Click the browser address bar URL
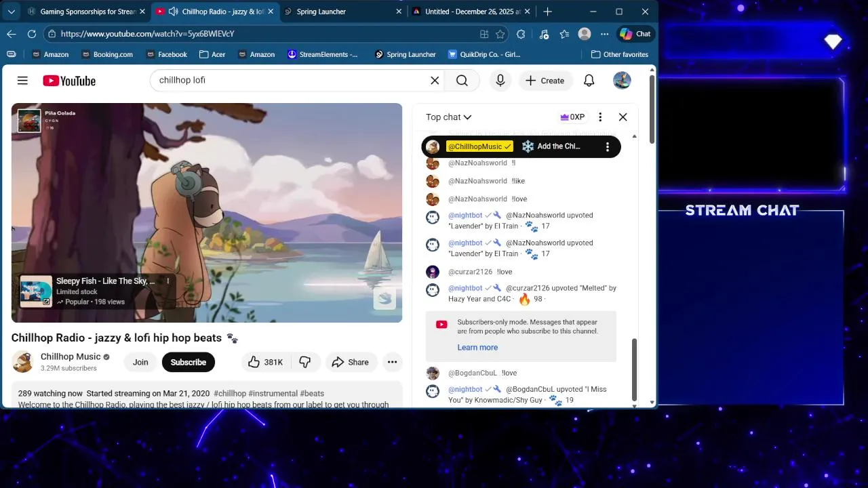The width and height of the screenshot is (868, 488). click(x=147, y=34)
